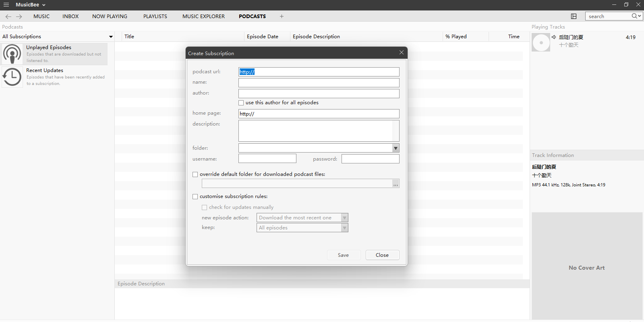Click the search magnifier icon
The image size is (644, 322).
click(634, 16)
